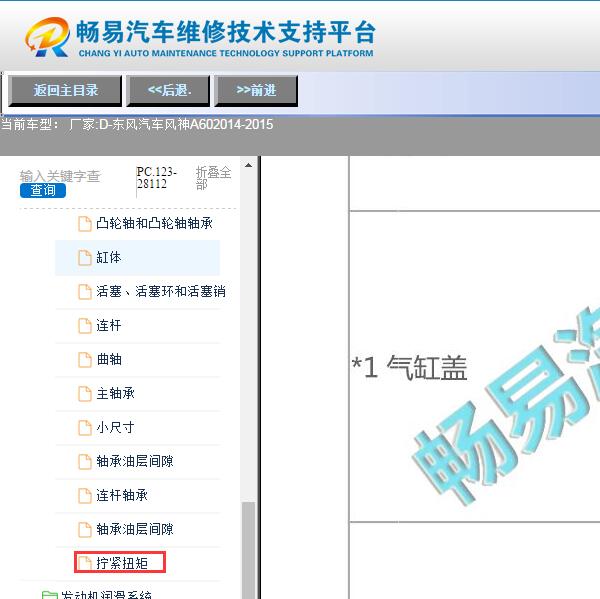This screenshot has width=600, height=599.
Task: Go back with <<后退 button
Action: tap(168, 91)
